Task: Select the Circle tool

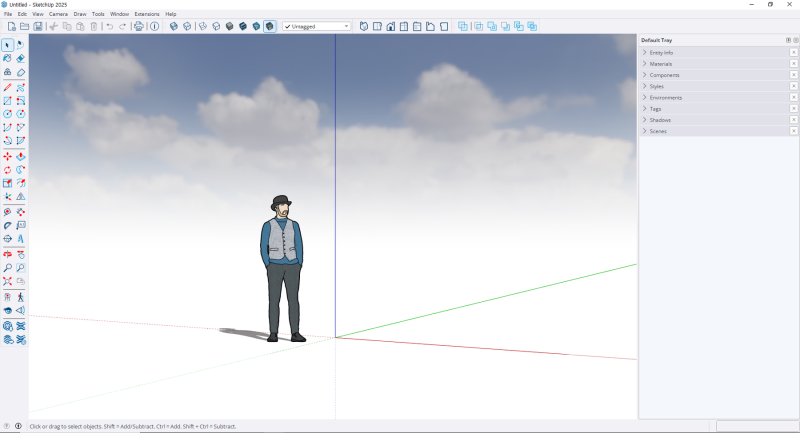Action: tap(7, 114)
